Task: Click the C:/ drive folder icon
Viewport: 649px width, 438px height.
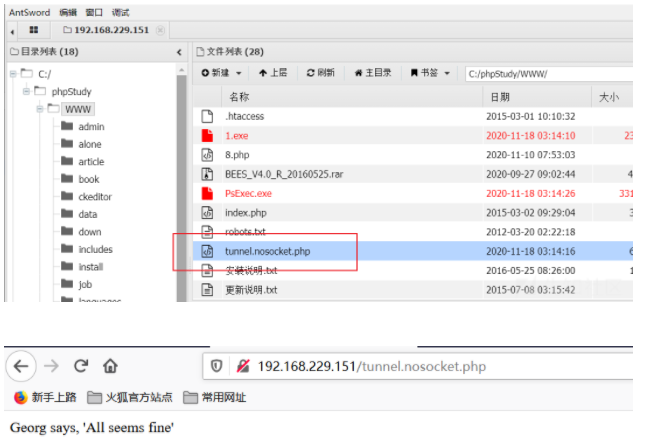Action: coord(27,73)
